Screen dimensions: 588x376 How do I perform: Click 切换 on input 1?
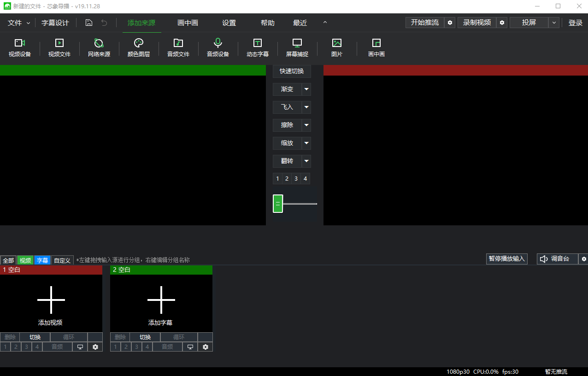coord(35,337)
